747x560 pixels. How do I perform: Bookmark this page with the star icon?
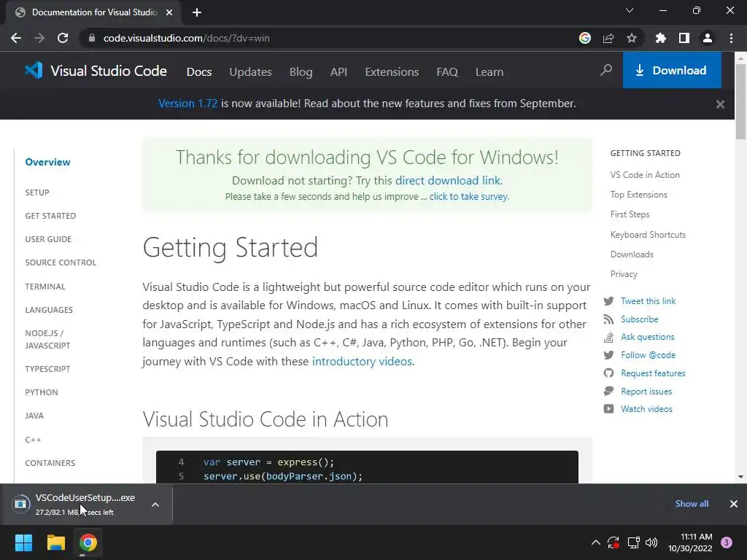[632, 38]
